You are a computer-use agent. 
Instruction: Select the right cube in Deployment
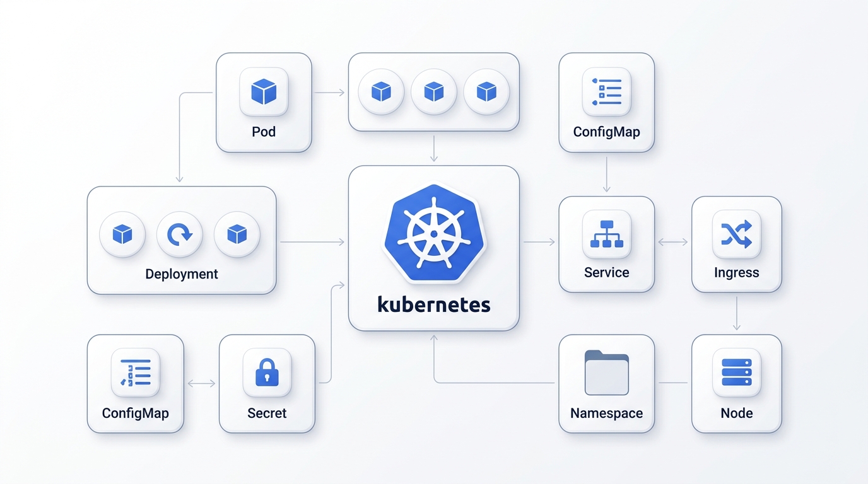point(237,234)
